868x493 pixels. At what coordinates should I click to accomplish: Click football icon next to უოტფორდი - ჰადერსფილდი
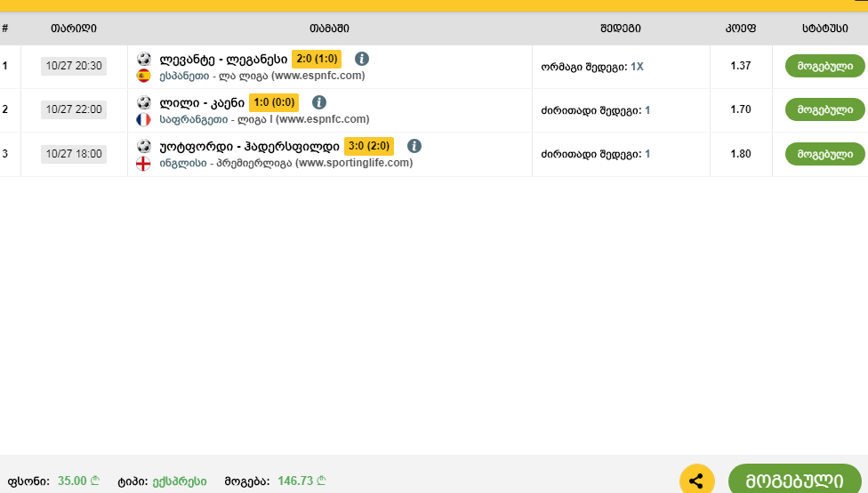(144, 146)
